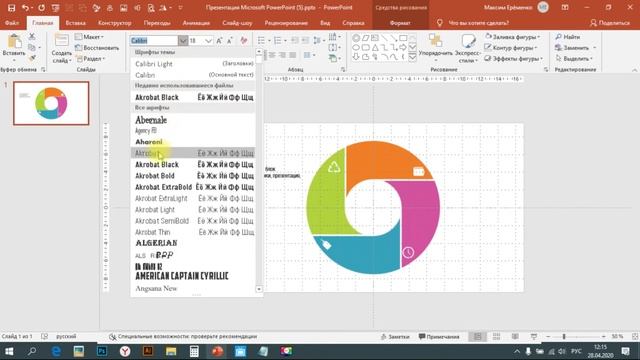The image size is (640, 360).
Task: Decrease font size with the small A icon
Action: [x=230, y=40]
